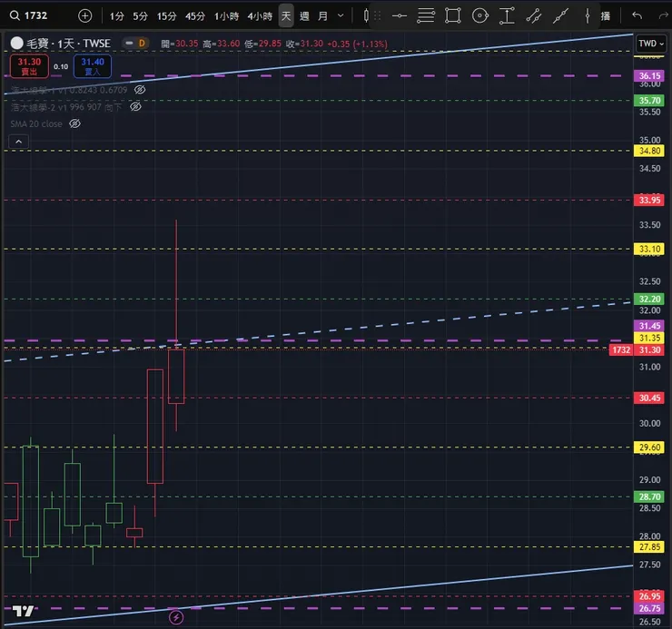Select the price range measure tool
Screen dimensions: 672x629
click(x=507, y=16)
